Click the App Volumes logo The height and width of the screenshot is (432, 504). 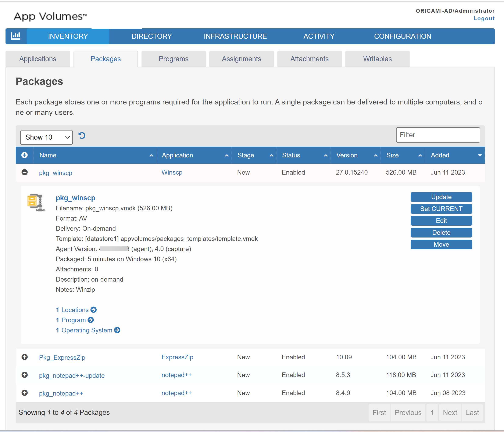[x=50, y=17]
